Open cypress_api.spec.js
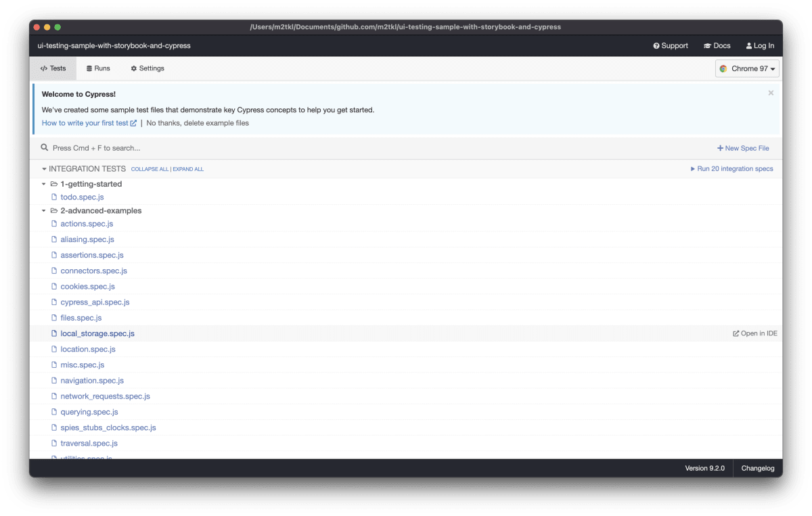This screenshot has width=812, height=516. click(95, 302)
